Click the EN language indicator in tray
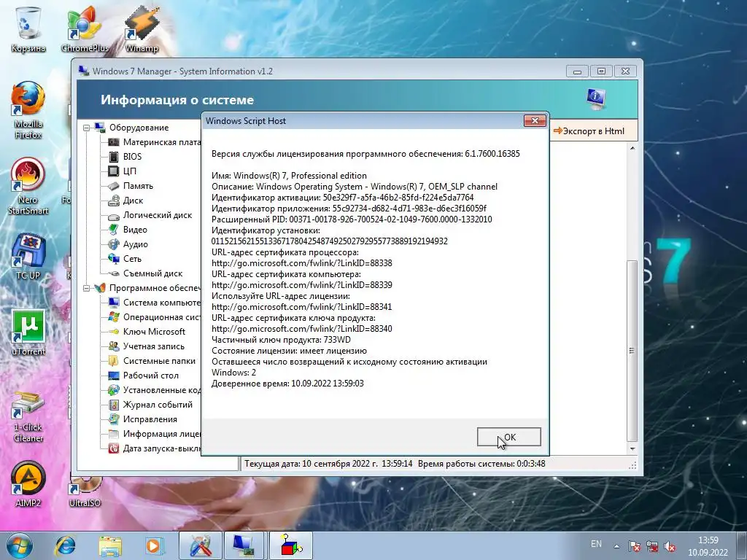Viewport: 747px width, 560px height. point(596,544)
